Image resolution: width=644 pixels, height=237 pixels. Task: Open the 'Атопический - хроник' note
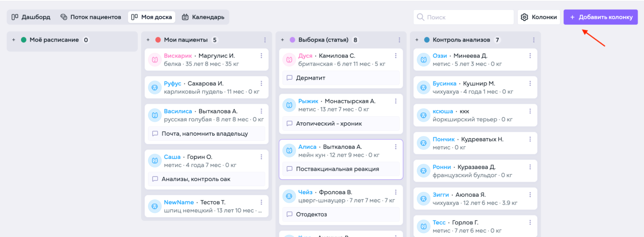tap(341, 123)
